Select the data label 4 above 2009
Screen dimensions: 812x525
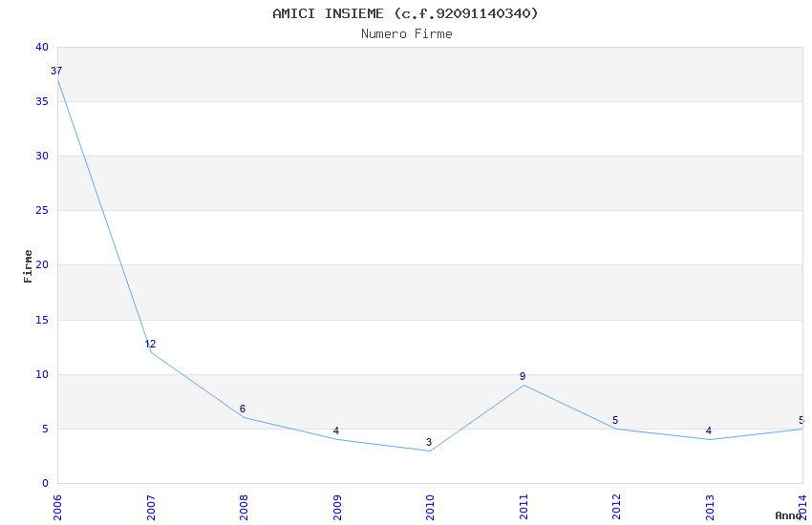[x=336, y=431]
